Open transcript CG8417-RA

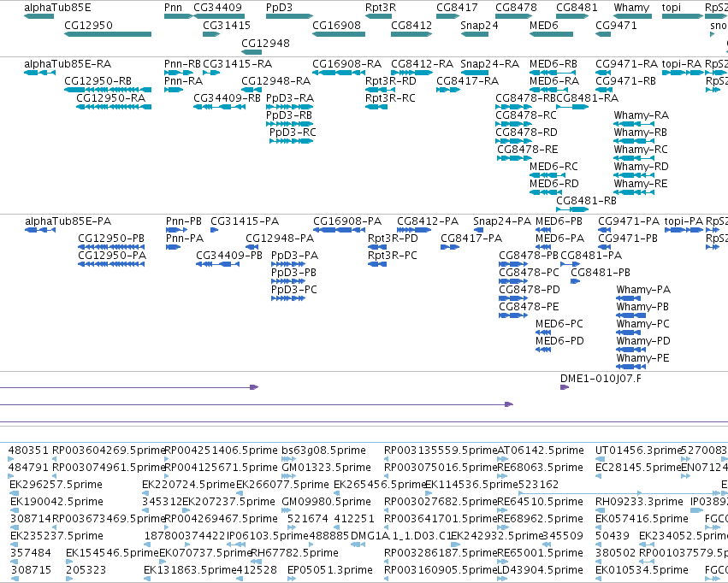click(468, 81)
